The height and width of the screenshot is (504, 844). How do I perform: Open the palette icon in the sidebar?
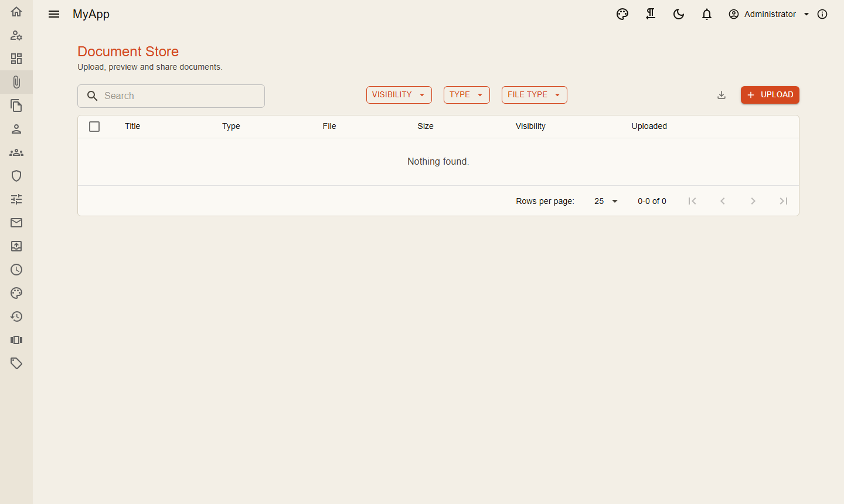pyautogui.click(x=16, y=293)
